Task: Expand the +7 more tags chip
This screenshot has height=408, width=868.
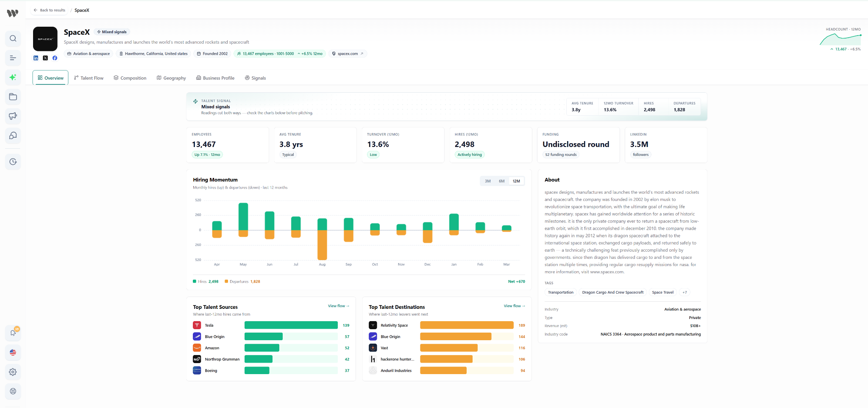Action: pos(684,292)
